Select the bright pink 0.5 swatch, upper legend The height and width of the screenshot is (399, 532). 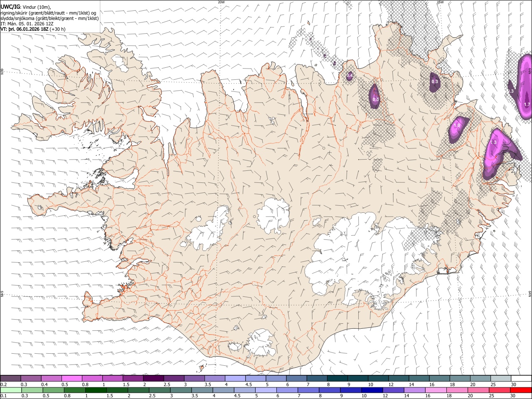pyautogui.click(x=72, y=378)
